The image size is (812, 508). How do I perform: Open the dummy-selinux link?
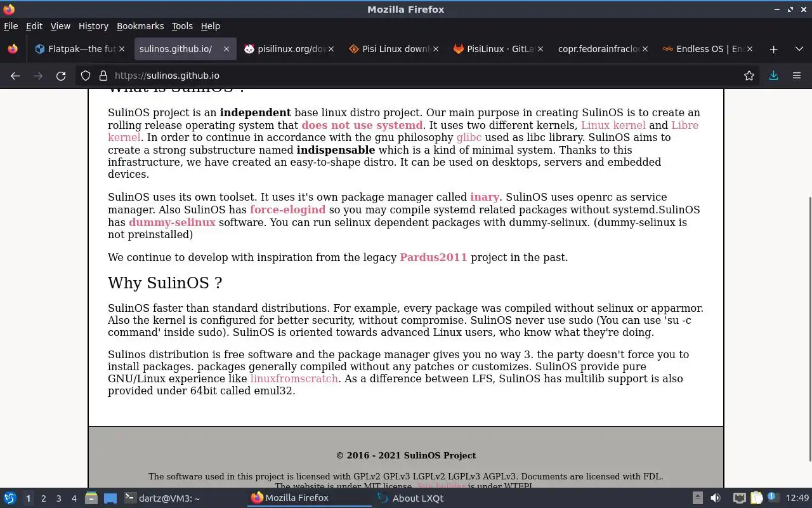172,222
